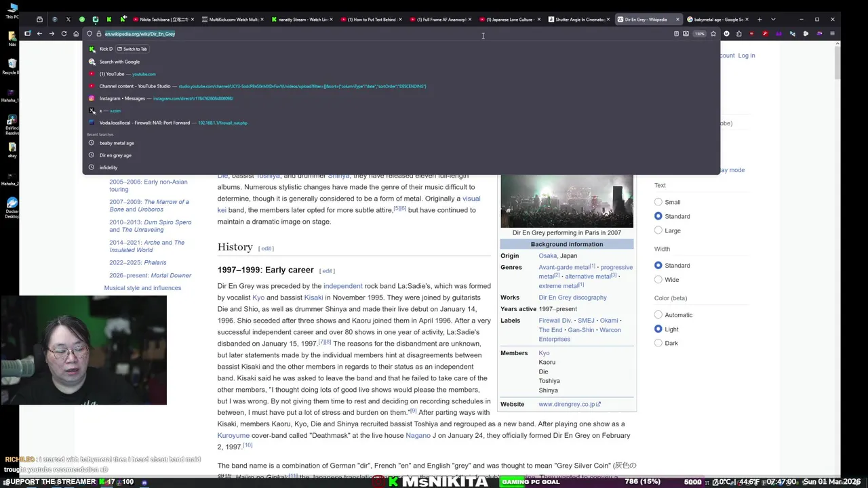
Task: Select Automatic color mode
Action: point(658,315)
